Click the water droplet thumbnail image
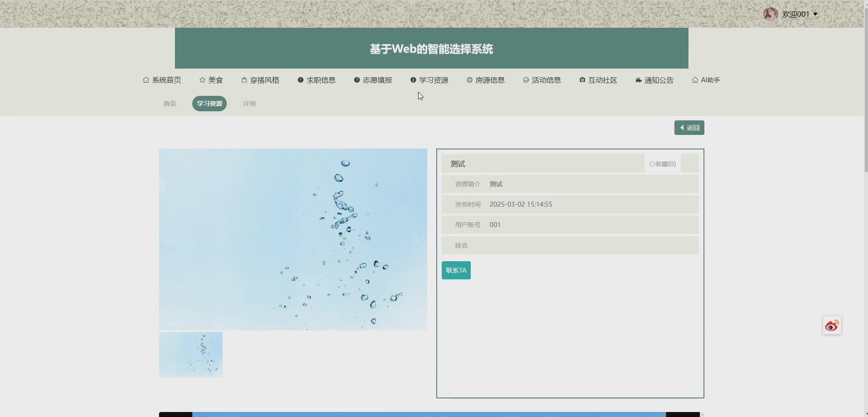The image size is (868, 417). 191,354
